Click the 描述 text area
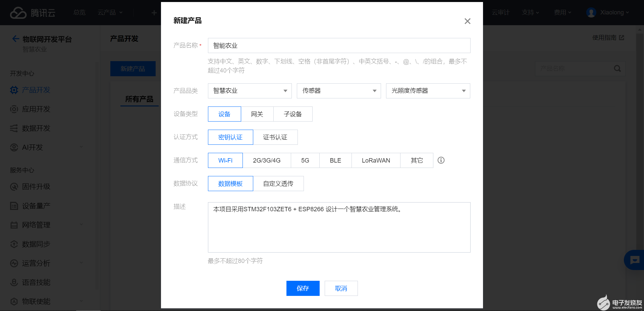The image size is (644, 311). (339, 227)
